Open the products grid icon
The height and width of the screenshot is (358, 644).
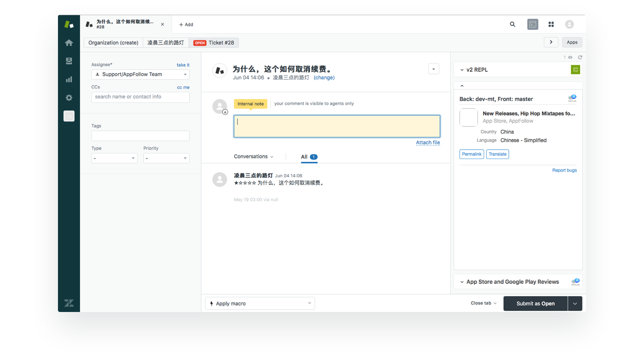pyautogui.click(x=551, y=24)
